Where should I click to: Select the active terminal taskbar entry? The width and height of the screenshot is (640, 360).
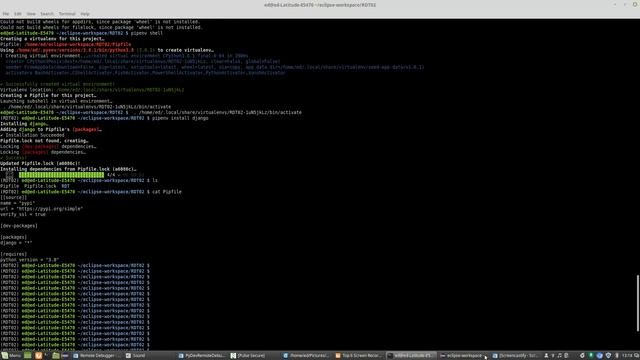point(411,356)
